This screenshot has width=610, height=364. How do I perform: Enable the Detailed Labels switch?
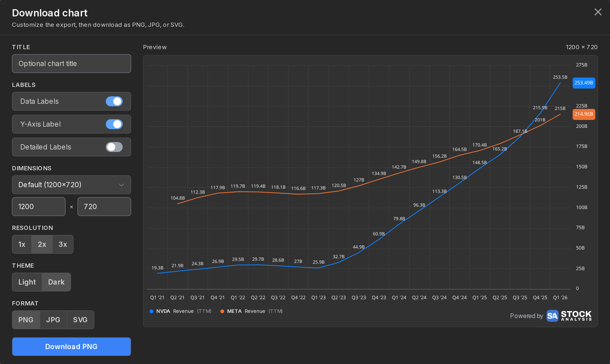point(114,147)
